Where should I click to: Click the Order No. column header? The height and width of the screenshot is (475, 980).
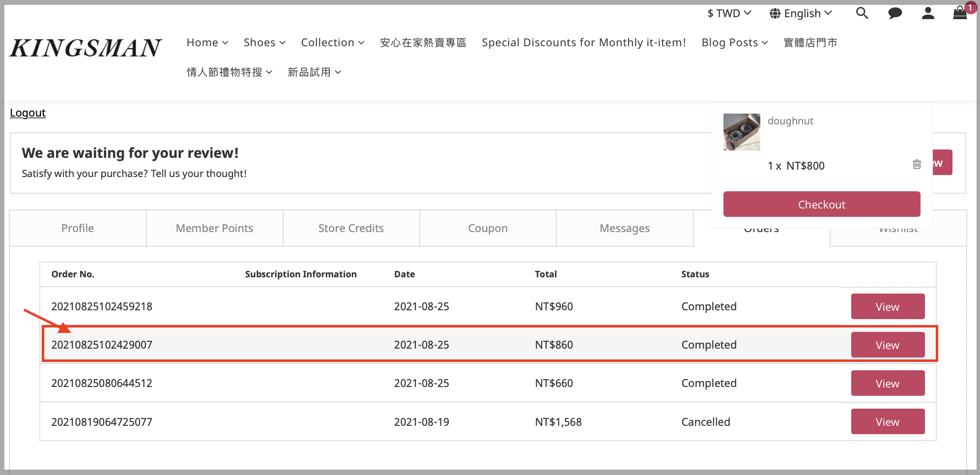[73, 274]
